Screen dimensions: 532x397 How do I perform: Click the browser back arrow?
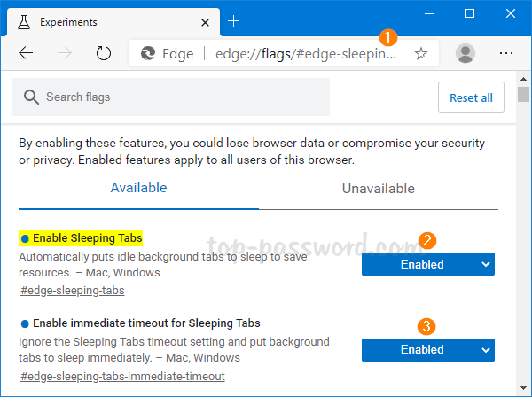[26, 53]
